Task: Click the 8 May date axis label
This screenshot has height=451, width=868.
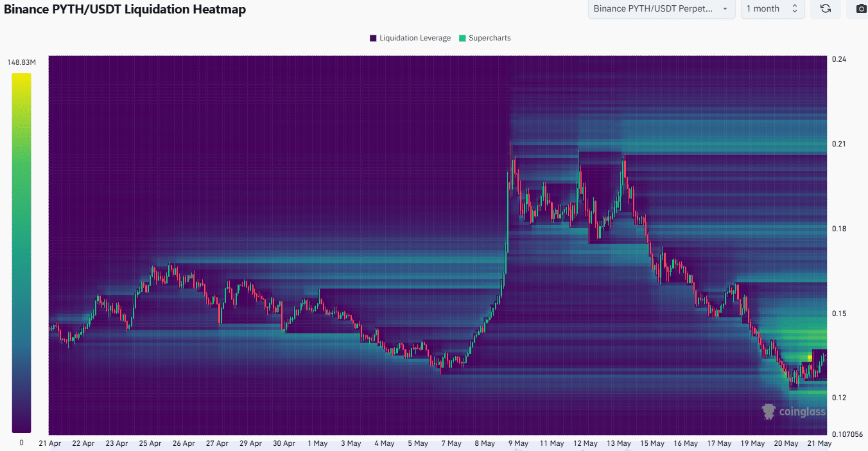Action: [484, 443]
